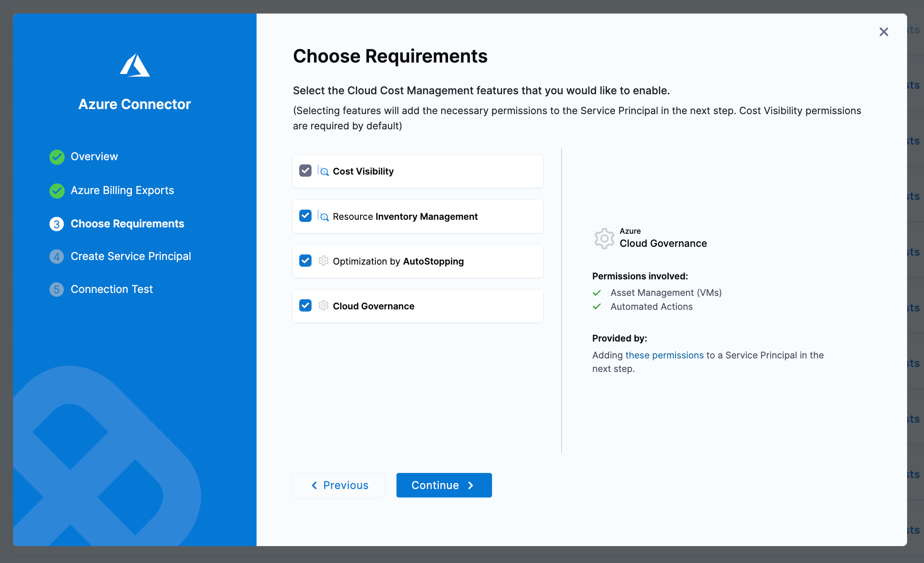Click AutoStopping gear icon
This screenshot has height=563, width=924.
323,261
